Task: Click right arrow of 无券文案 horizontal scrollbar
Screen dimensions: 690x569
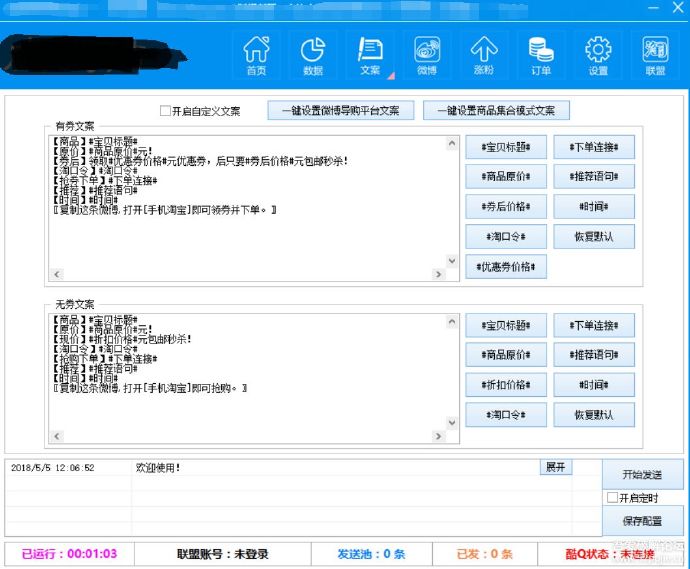Action: (x=436, y=437)
